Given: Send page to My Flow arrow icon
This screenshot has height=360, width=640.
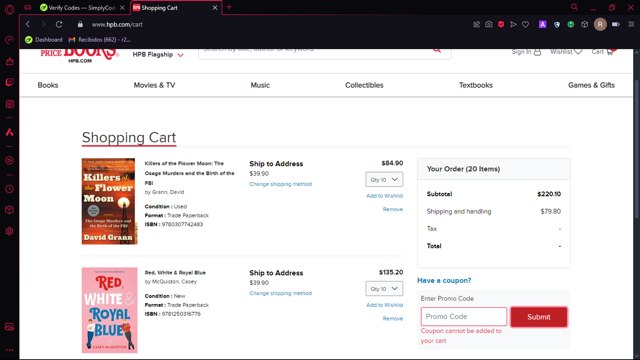Looking at the screenshot, I should point(513,24).
